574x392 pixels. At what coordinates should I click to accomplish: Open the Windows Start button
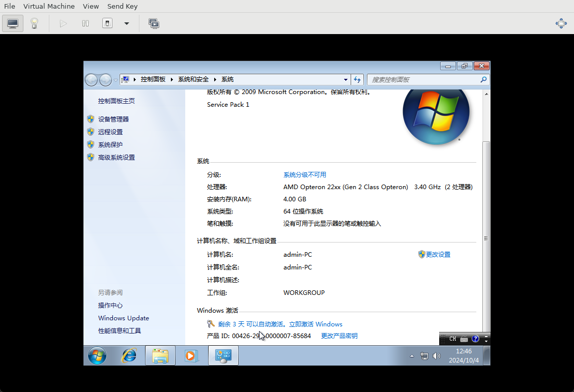click(97, 355)
